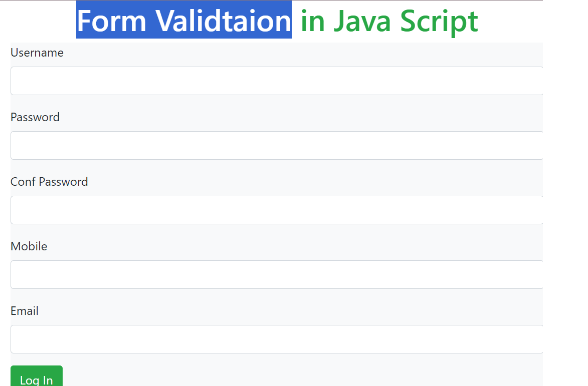Select the Conf Password input field
Viewport: 588px width, 386px height.
pyautogui.click(x=276, y=210)
